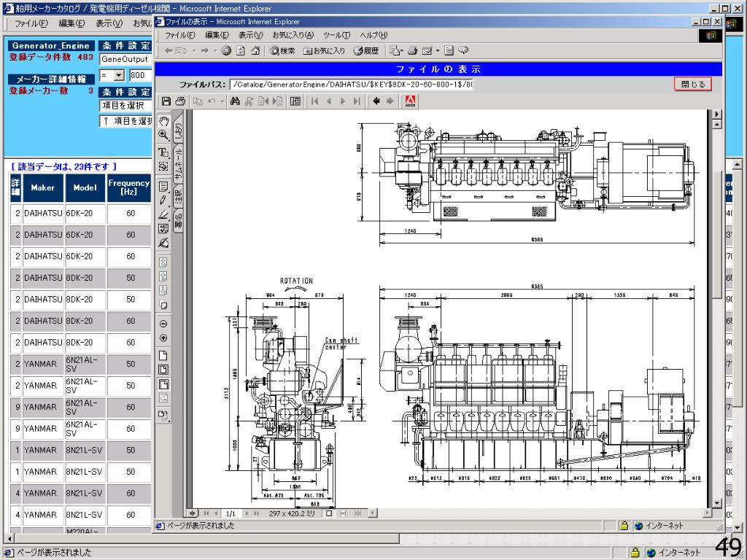Select the Notes annotation tool
Viewport: 747px width, 560px height.
[163, 186]
